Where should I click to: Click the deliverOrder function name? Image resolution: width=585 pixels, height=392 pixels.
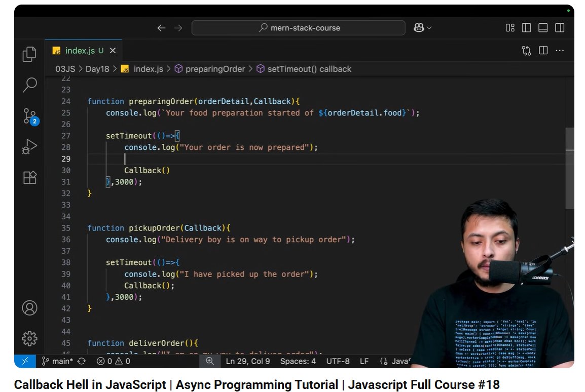coord(157,343)
